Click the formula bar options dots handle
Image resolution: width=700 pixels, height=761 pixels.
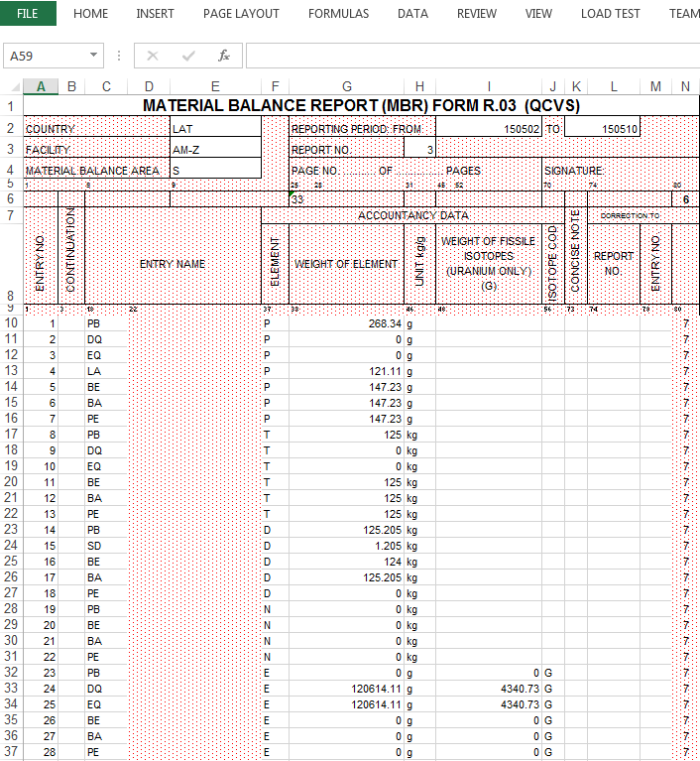[x=119, y=57]
